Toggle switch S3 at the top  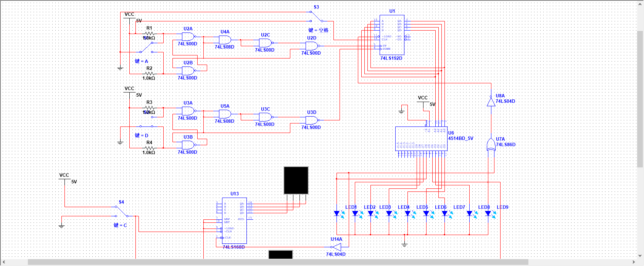click(316, 16)
